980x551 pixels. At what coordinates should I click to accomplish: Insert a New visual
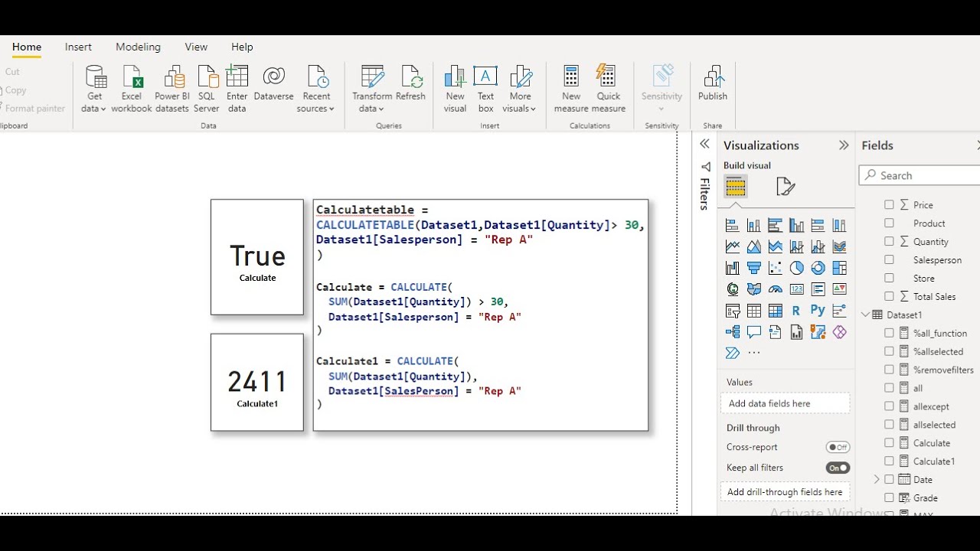(456, 89)
